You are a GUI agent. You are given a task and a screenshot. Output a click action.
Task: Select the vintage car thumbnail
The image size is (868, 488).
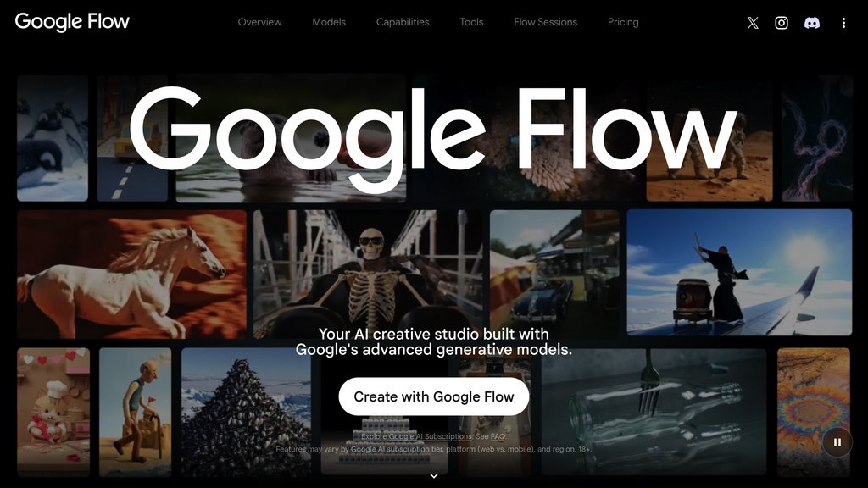tap(554, 274)
